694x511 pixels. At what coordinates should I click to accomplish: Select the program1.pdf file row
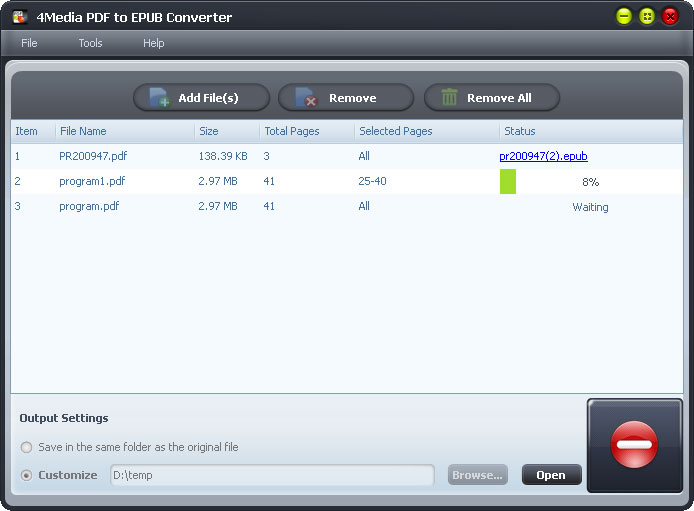click(x=347, y=181)
